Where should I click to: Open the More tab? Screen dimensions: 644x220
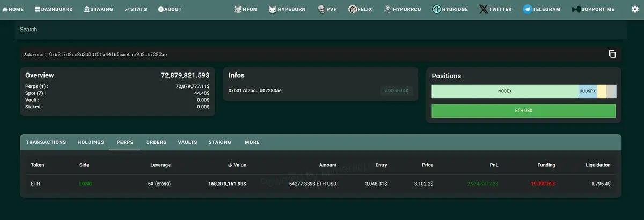(252, 142)
